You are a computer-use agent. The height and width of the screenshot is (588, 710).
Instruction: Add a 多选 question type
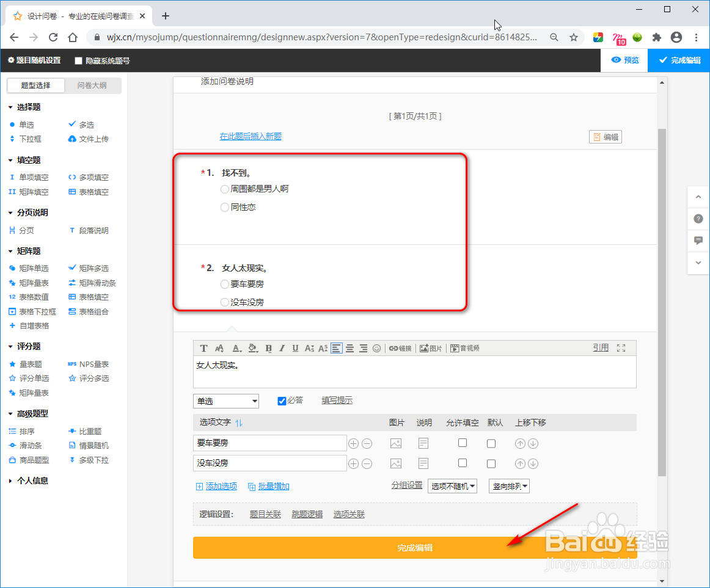point(81,125)
